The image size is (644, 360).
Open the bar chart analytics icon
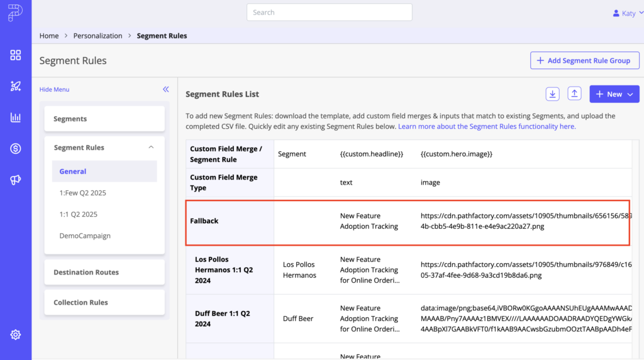pyautogui.click(x=16, y=117)
